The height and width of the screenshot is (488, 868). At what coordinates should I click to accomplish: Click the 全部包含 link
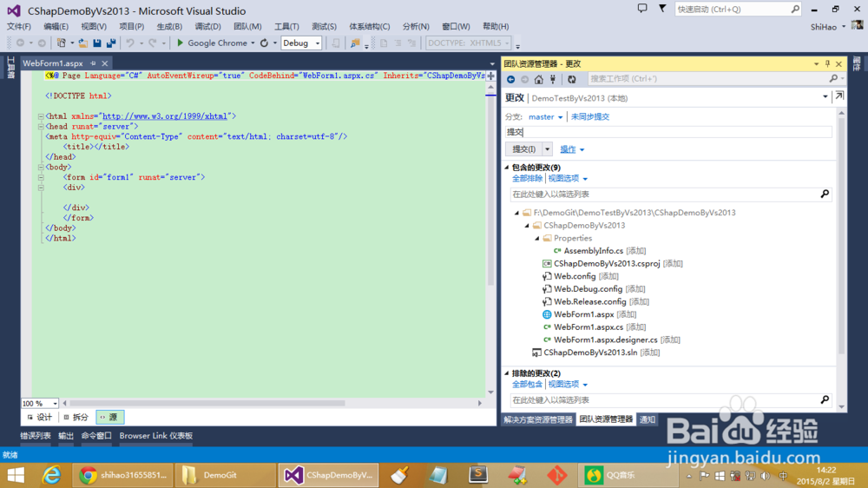527,385
